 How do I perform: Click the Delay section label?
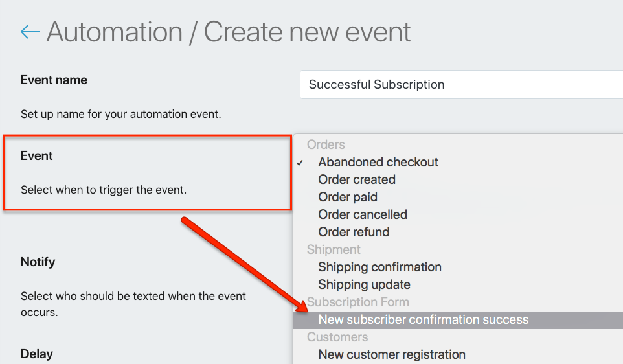click(36, 354)
